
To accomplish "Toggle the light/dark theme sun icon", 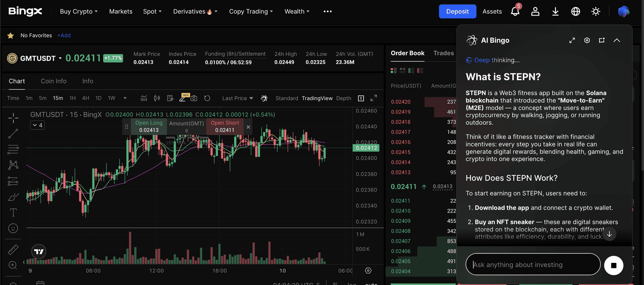I will (x=596, y=11).
